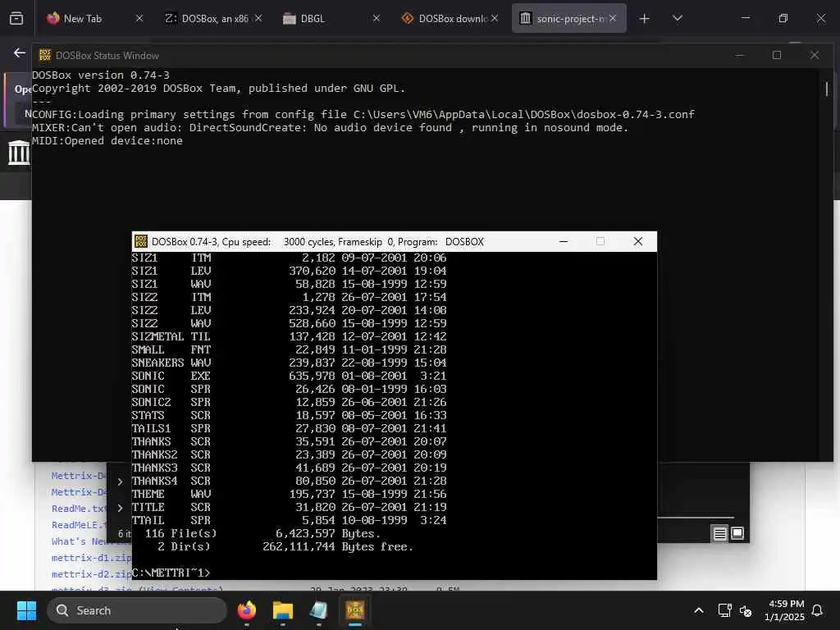Minimize the DOSBox Status Window
The image size is (840, 630).
click(x=740, y=55)
